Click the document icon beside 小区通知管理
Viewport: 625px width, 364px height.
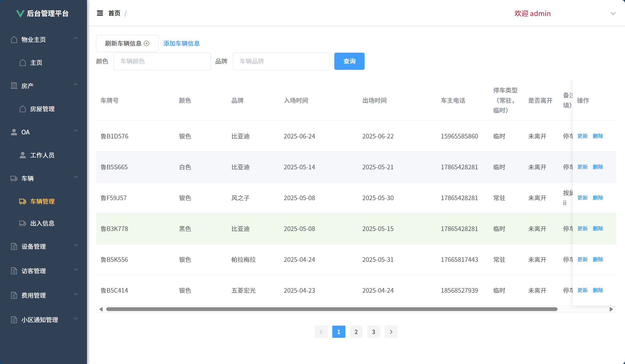14,319
